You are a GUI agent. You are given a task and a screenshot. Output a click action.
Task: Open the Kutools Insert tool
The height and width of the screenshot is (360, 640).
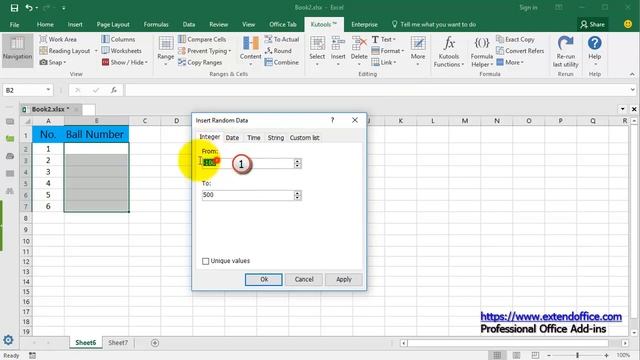(338, 50)
